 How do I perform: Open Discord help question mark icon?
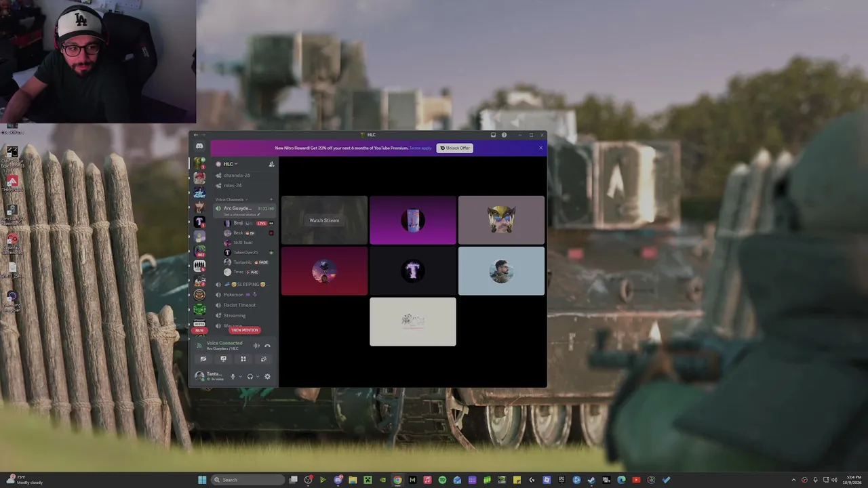pos(504,135)
